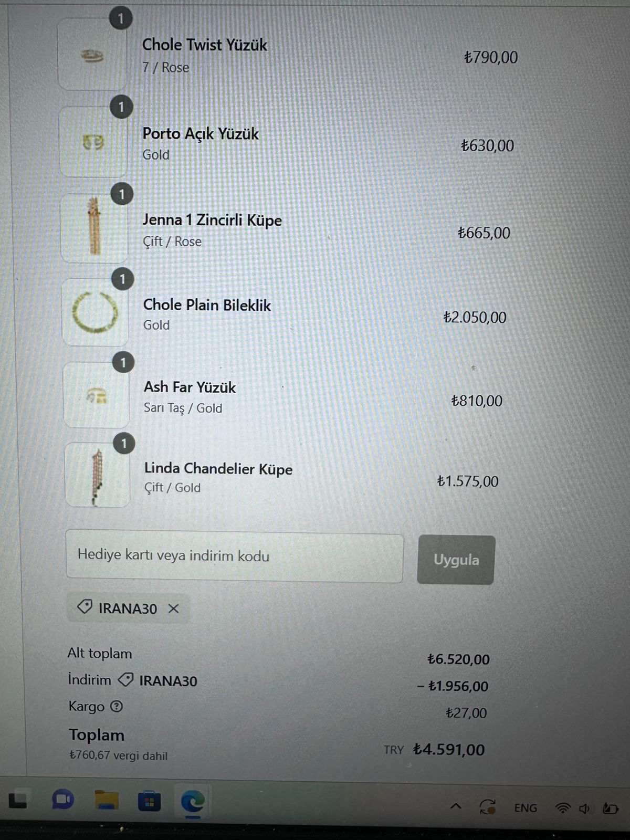Open the Wi-Fi network tray icon
The image size is (630, 840).
pos(563,808)
